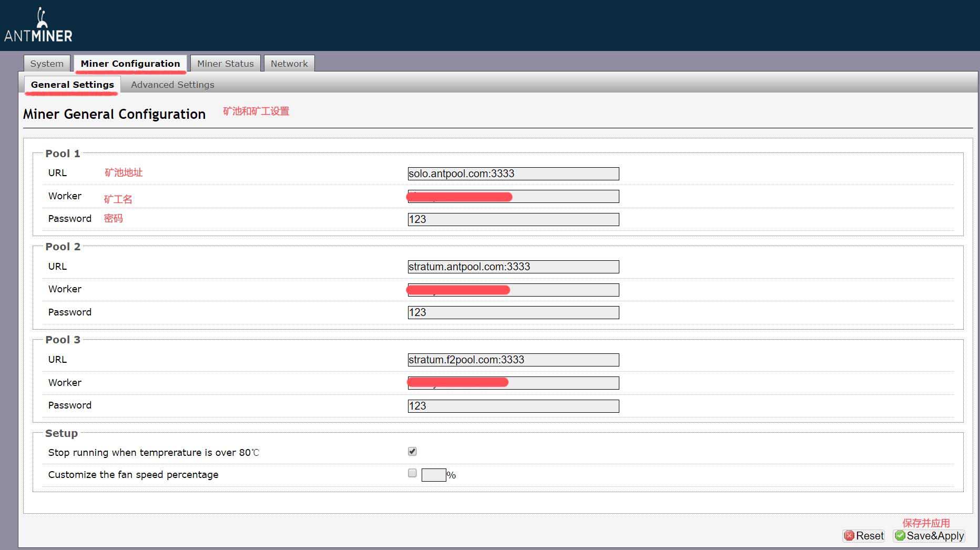Disable stop running when temperature over 80℃
The height and width of the screenshot is (550, 980).
point(412,451)
